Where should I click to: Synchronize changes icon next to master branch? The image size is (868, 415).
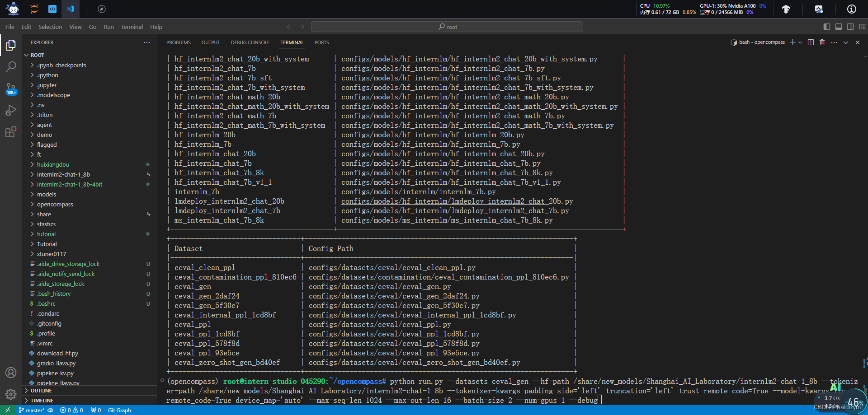coord(51,410)
